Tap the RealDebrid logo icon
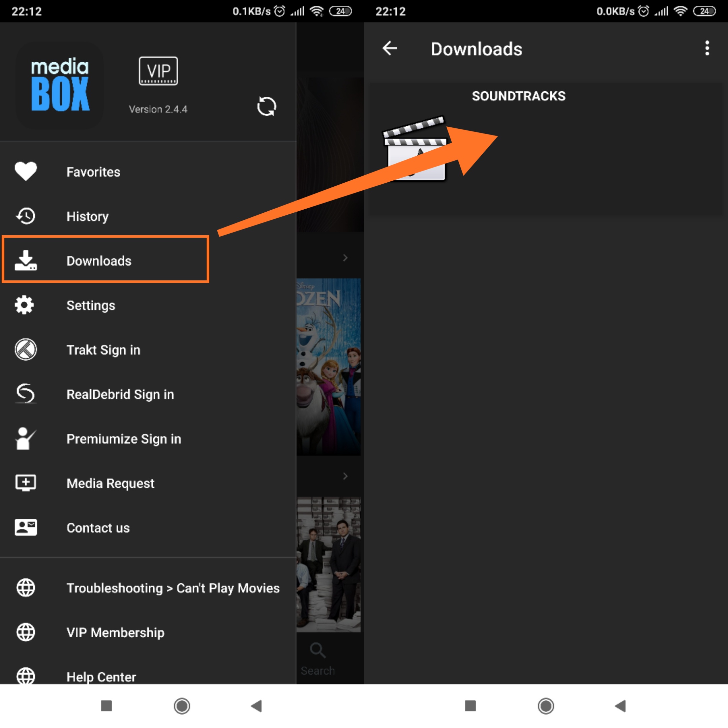 (26, 394)
